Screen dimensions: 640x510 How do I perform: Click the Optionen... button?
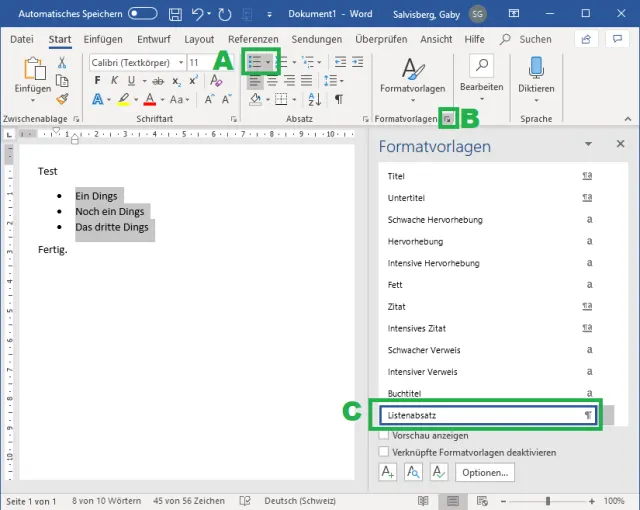coord(485,473)
